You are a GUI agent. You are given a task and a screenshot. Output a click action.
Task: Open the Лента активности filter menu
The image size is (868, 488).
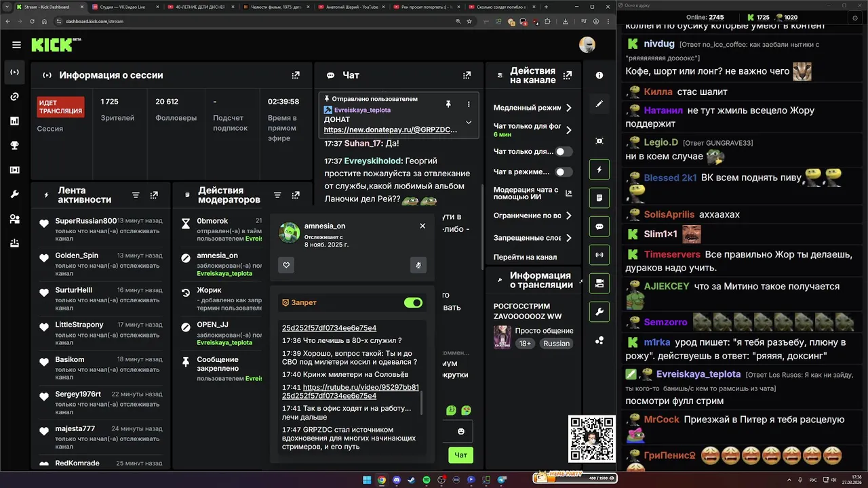pyautogui.click(x=136, y=195)
